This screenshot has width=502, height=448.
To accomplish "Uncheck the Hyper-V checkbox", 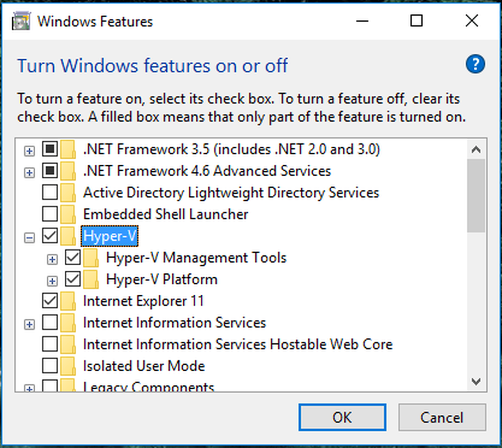I will 50,236.
